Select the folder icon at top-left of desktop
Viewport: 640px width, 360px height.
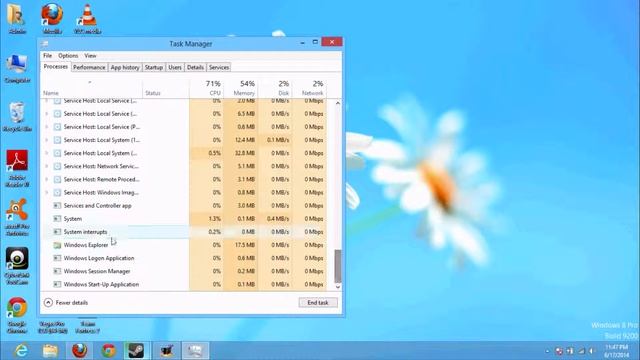point(17,18)
